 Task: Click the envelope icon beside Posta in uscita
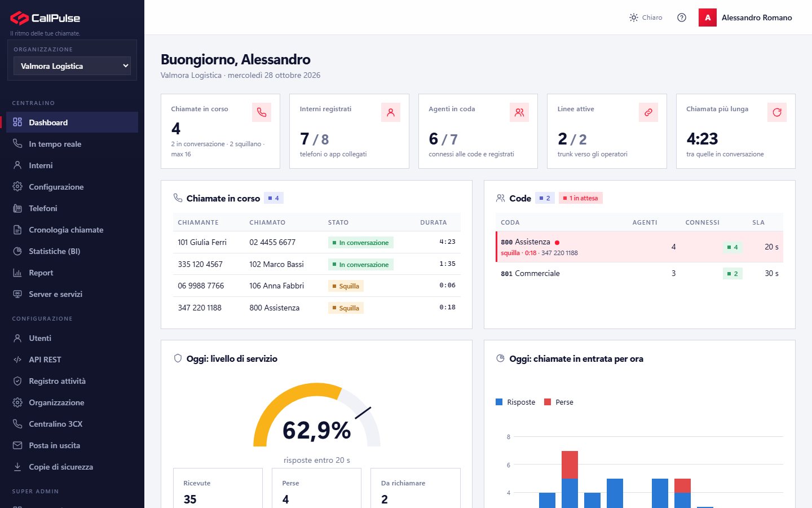[x=17, y=445]
